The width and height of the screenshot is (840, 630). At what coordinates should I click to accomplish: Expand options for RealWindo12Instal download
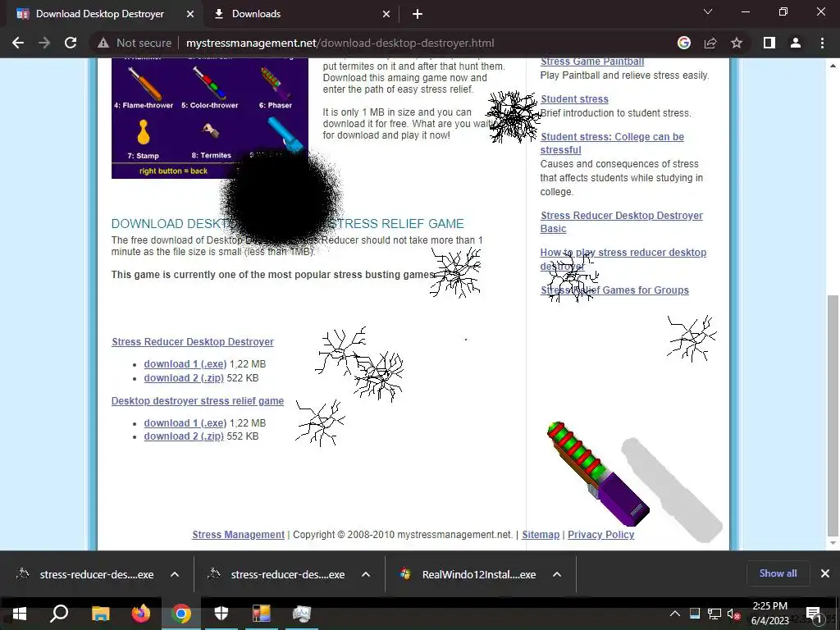click(557, 574)
